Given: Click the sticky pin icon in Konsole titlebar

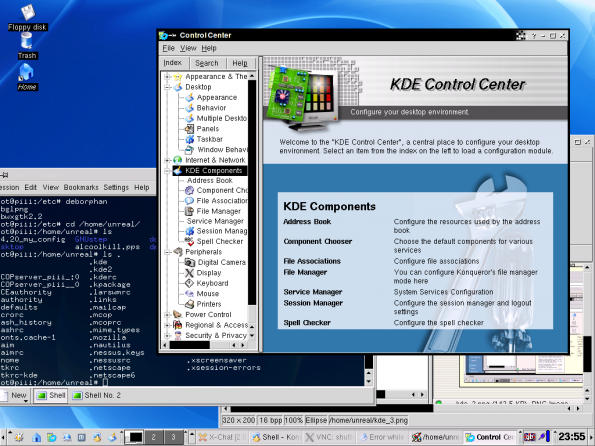Looking at the screenshot, I should click(x=5, y=175).
